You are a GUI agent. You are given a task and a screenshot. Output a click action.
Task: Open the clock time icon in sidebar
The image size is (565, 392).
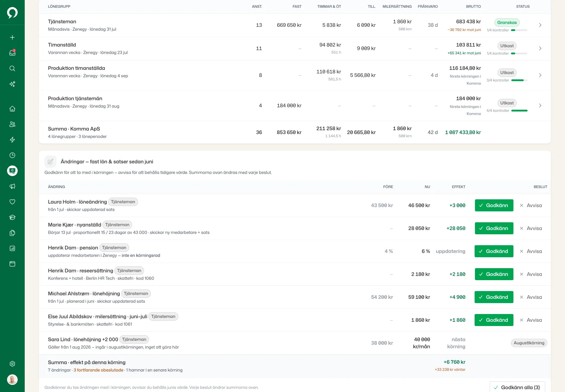(x=12, y=155)
